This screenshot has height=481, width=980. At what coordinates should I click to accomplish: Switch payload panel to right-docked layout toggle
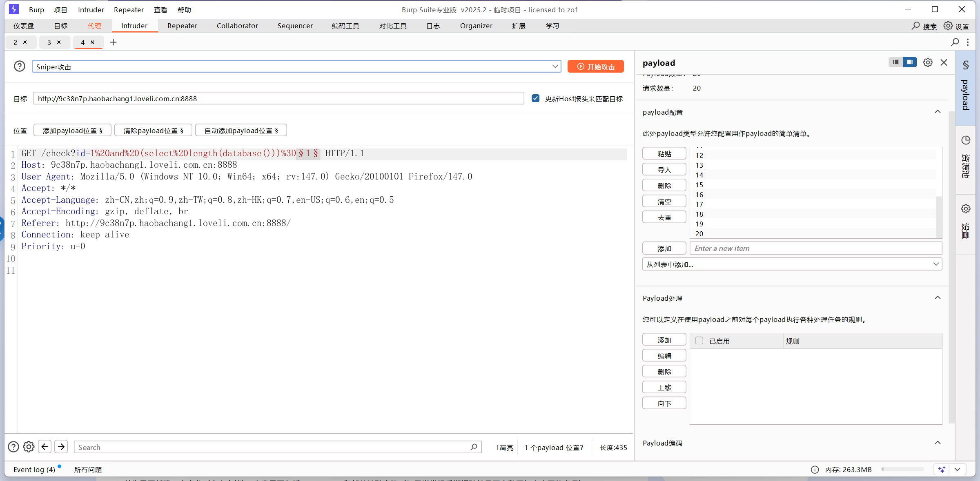click(x=910, y=62)
